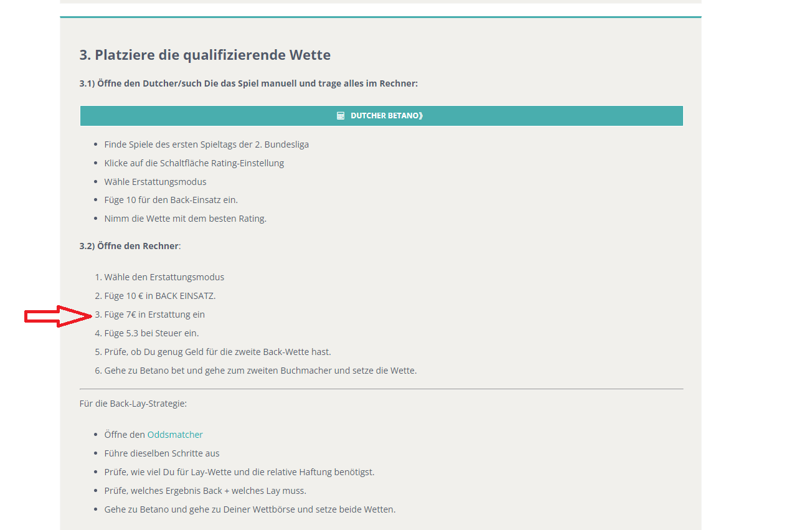
Task: Open the DUTCHER BETANO button
Action: pos(381,116)
